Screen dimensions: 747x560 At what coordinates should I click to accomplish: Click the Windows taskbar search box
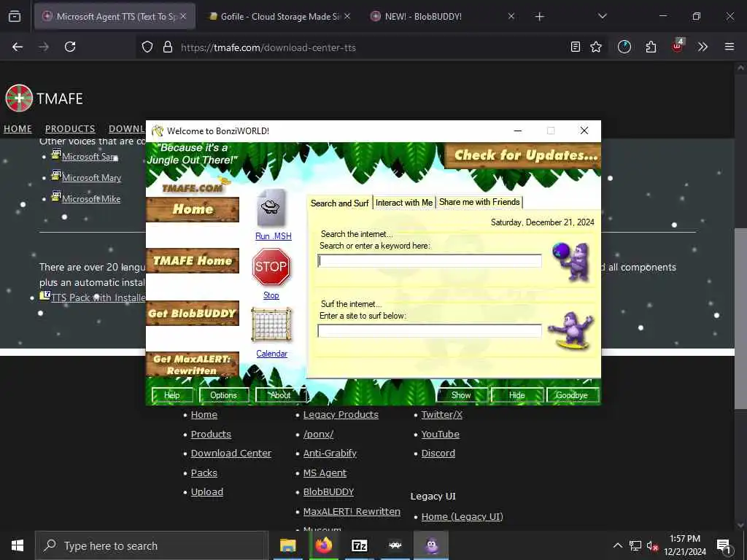click(x=152, y=545)
